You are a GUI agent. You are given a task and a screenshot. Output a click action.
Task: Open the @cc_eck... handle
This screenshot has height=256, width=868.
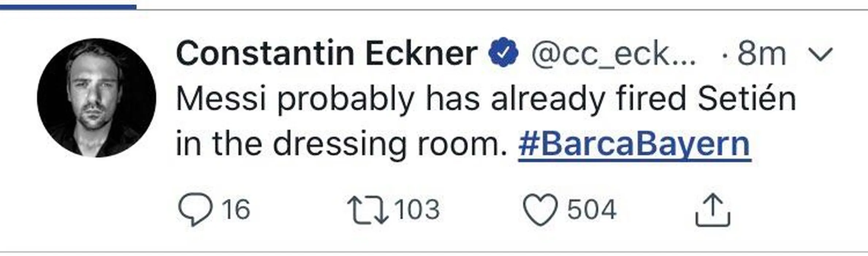614,54
